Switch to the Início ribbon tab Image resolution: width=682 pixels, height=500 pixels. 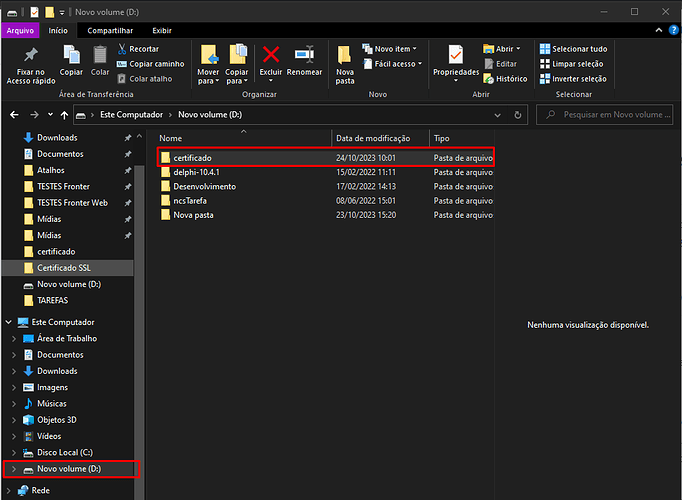tap(58, 30)
